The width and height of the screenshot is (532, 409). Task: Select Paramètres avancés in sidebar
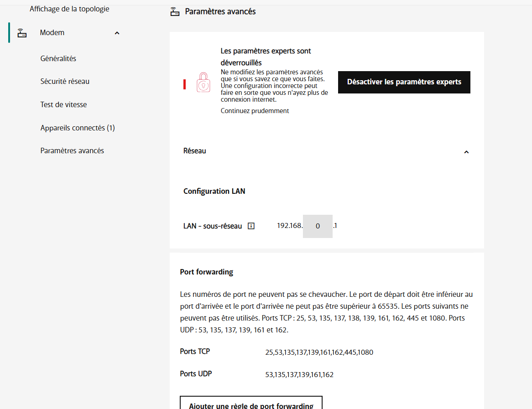pyautogui.click(x=72, y=150)
